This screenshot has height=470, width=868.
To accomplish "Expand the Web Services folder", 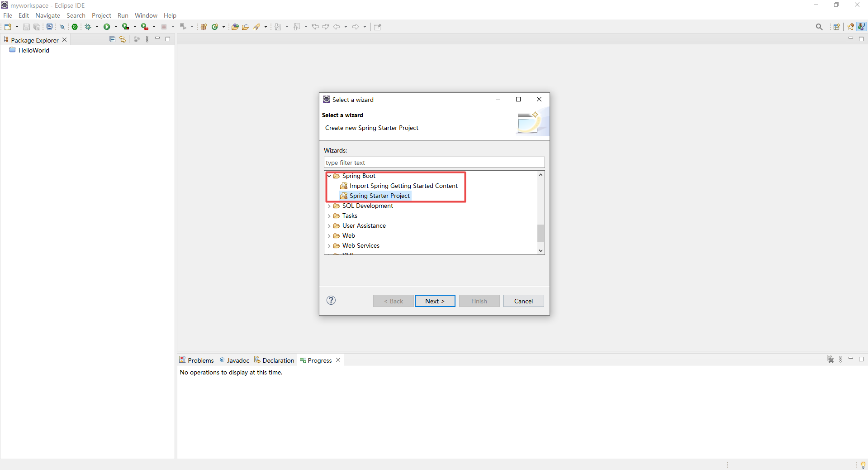I will tap(329, 245).
